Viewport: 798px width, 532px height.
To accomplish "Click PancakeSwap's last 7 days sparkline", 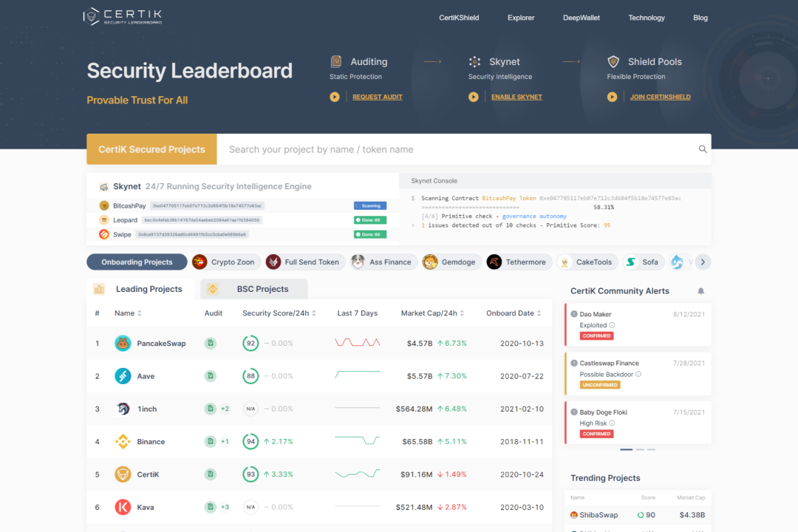I will [358, 342].
